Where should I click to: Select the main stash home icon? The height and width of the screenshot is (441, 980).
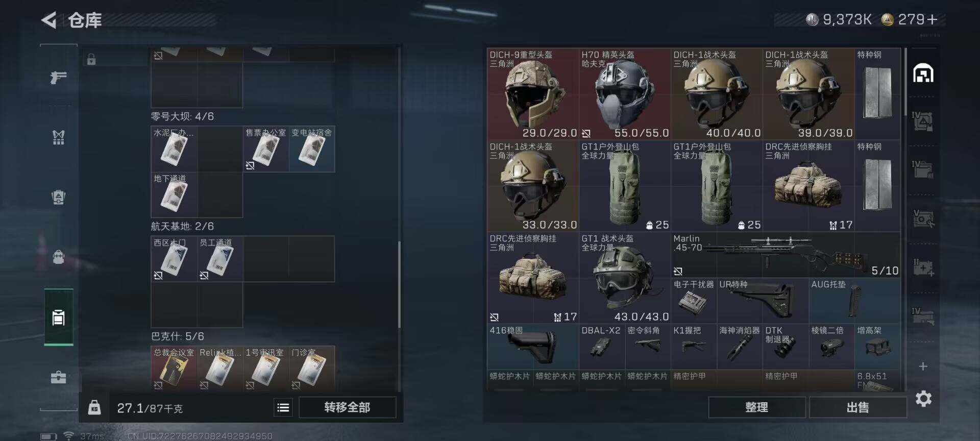tap(923, 73)
